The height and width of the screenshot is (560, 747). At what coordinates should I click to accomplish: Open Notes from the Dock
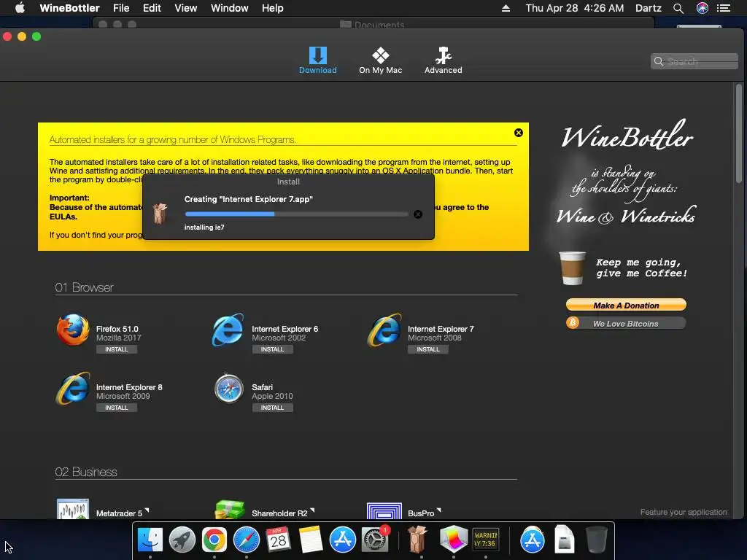(x=311, y=540)
